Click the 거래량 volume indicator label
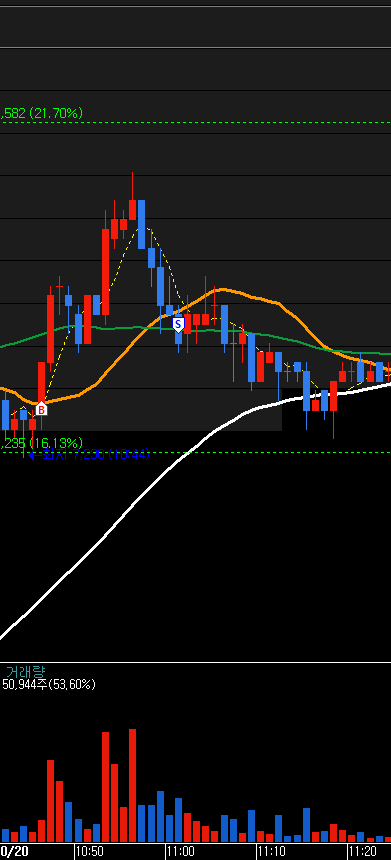Image resolution: width=391 pixels, height=860 pixels. [25, 672]
